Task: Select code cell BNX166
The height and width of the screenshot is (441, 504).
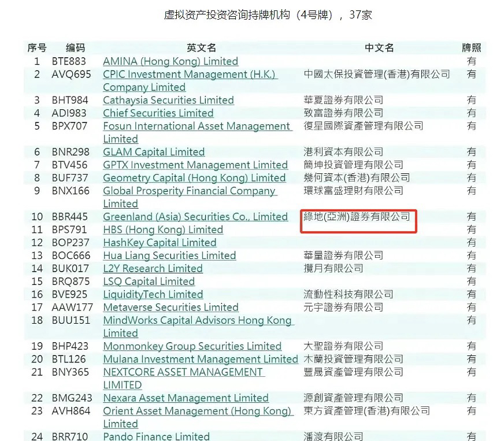Action: tap(71, 191)
